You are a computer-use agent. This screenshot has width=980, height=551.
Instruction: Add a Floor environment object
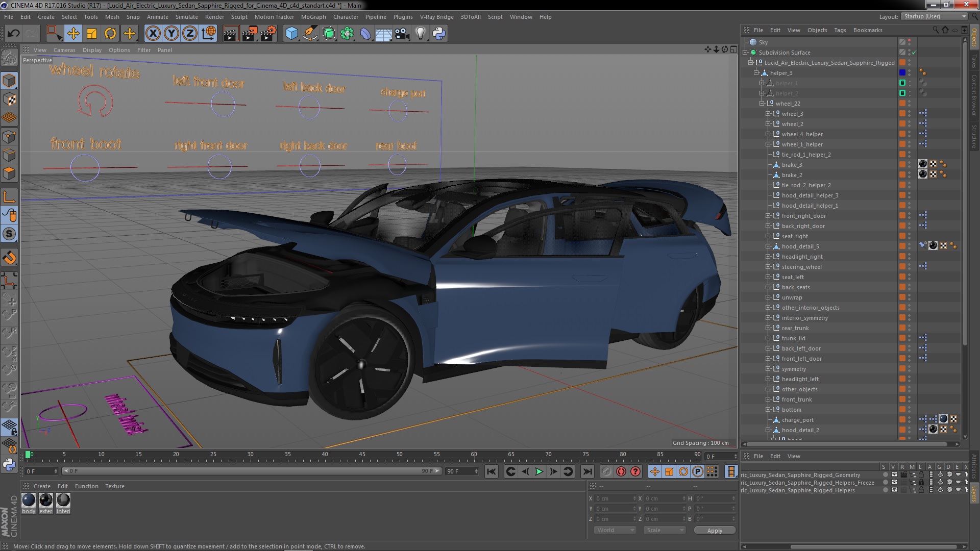point(383,34)
